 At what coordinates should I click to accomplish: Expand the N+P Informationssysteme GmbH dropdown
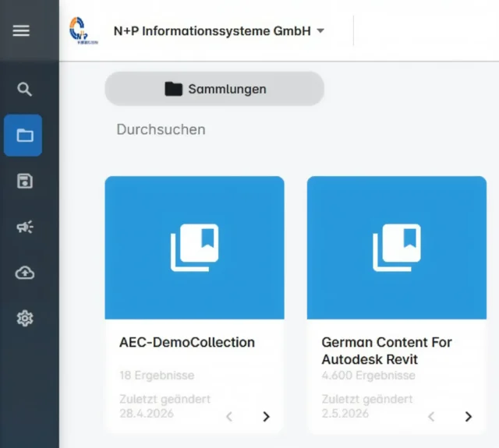pos(219,31)
